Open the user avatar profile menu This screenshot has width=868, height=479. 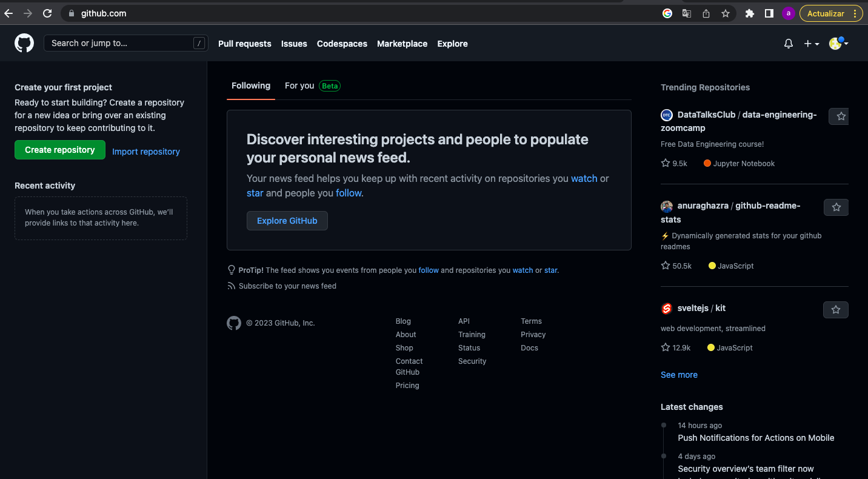tap(838, 44)
